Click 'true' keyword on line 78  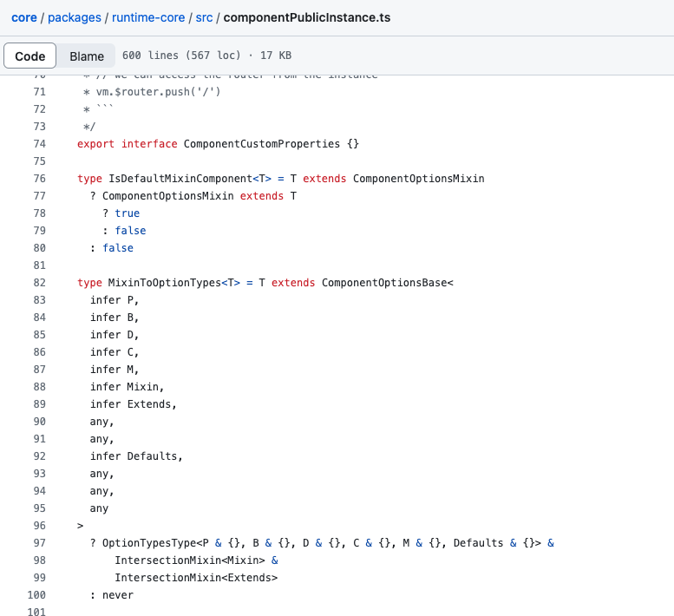point(128,213)
